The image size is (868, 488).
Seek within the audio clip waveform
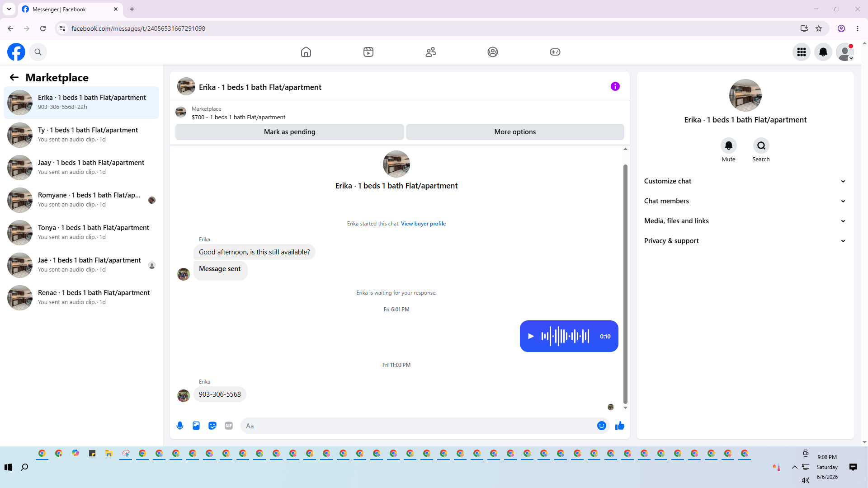pos(566,336)
